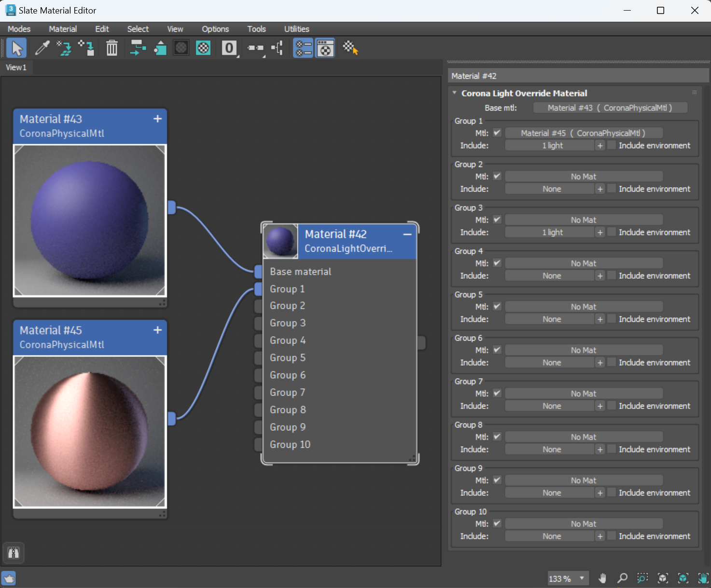The height and width of the screenshot is (588, 711).
Task: Click Group 1 Material #45 button
Action: click(x=583, y=133)
